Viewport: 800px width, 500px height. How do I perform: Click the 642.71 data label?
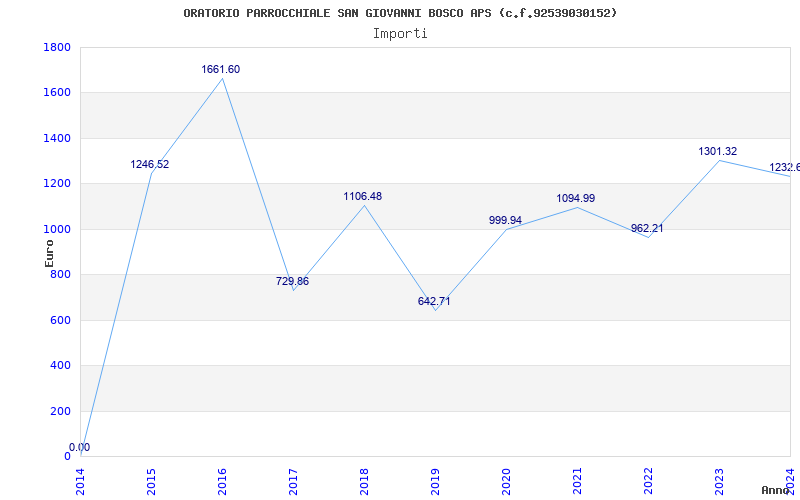pos(434,301)
